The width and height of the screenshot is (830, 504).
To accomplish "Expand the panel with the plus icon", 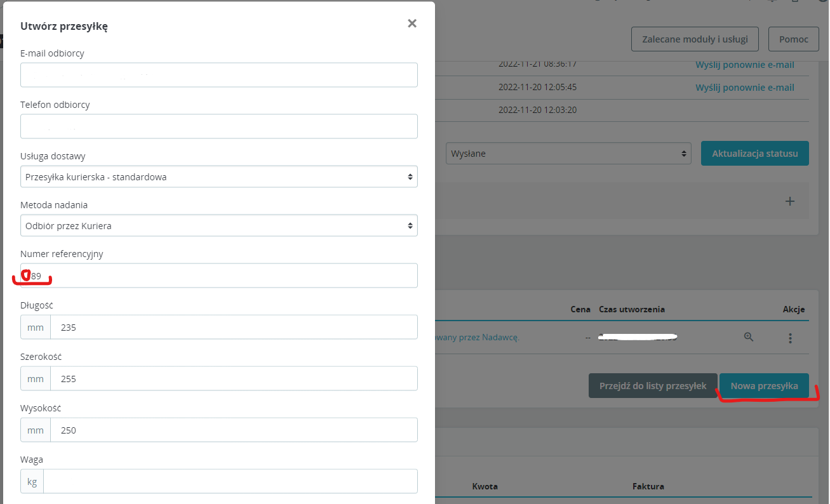I will pos(790,201).
